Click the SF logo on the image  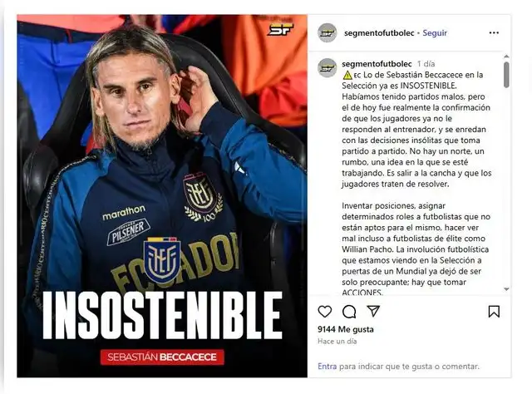coord(280,29)
